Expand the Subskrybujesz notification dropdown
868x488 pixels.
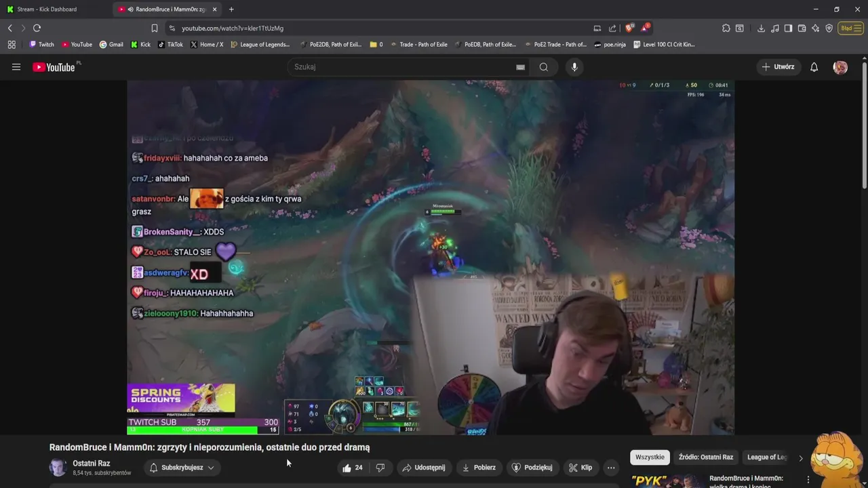coord(182,468)
